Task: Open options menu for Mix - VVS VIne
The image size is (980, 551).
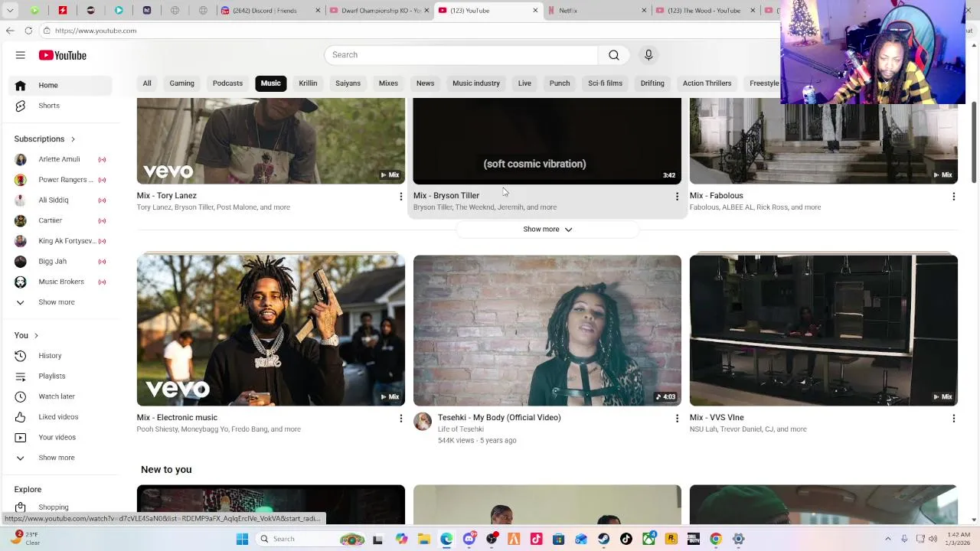Action: pyautogui.click(x=953, y=419)
